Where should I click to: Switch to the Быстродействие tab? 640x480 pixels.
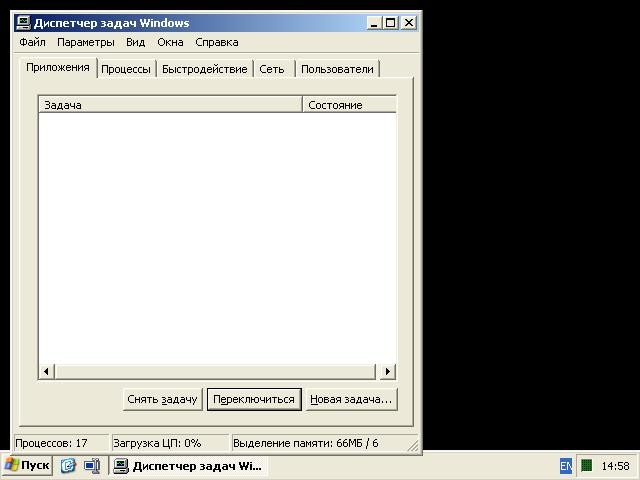pyautogui.click(x=204, y=69)
